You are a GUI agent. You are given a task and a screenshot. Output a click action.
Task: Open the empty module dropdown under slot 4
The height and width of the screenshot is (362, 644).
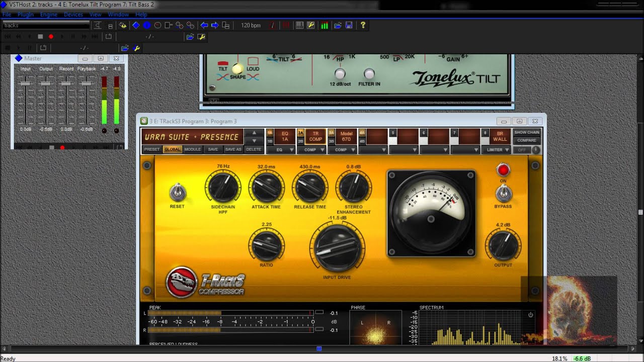coord(373,150)
